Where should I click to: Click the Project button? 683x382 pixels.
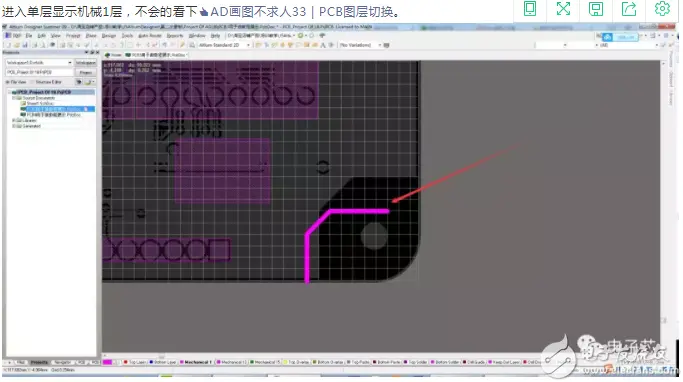click(x=85, y=72)
